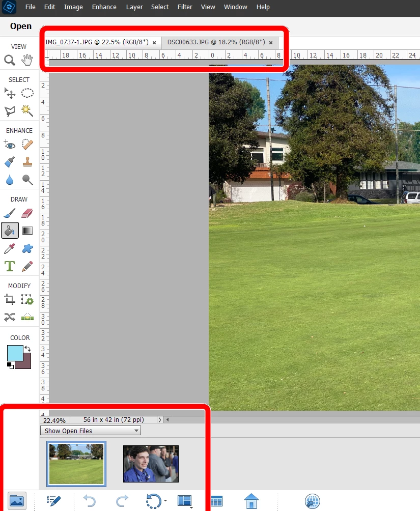
Task: Open the Edit menu
Action: coord(49,7)
